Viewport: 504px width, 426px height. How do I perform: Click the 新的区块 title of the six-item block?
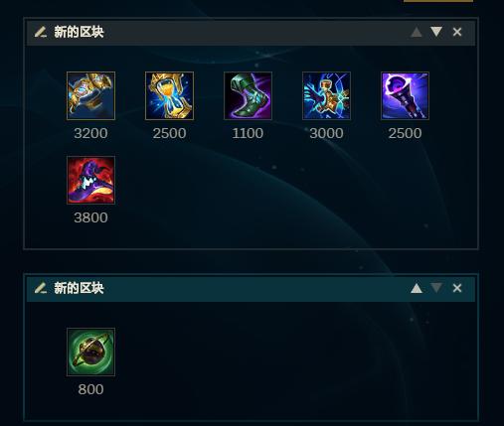point(79,32)
